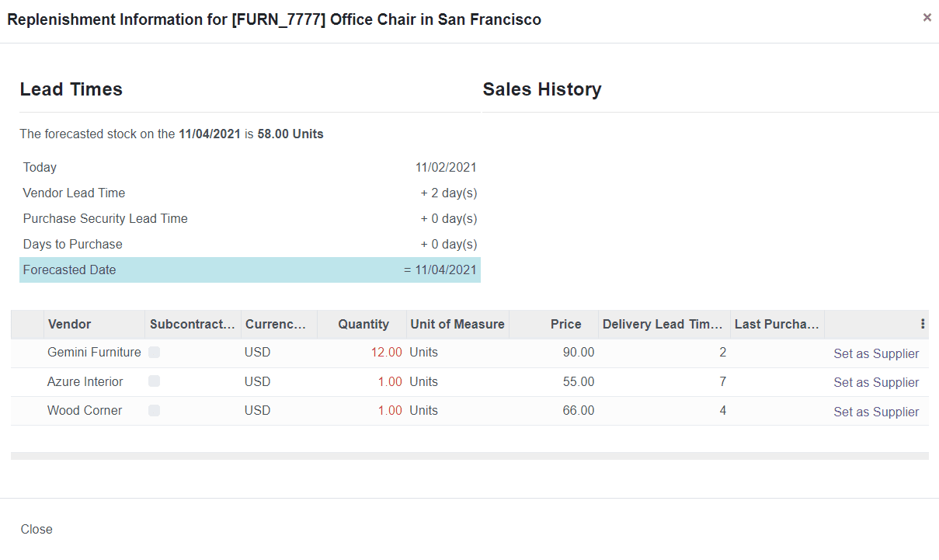The height and width of the screenshot is (560, 939).
Task: Close the replenishment dialog
Action: [x=36, y=529]
